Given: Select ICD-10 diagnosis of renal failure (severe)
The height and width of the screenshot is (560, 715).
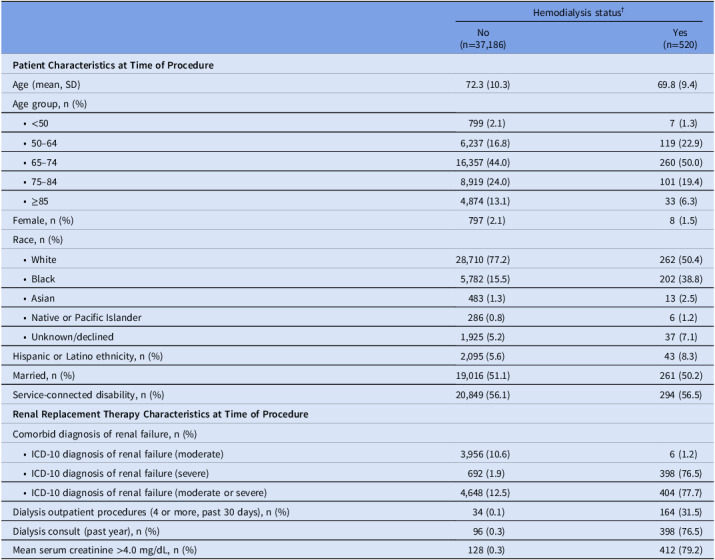Looking at the screenshot, I should click(x=120, y=473).
